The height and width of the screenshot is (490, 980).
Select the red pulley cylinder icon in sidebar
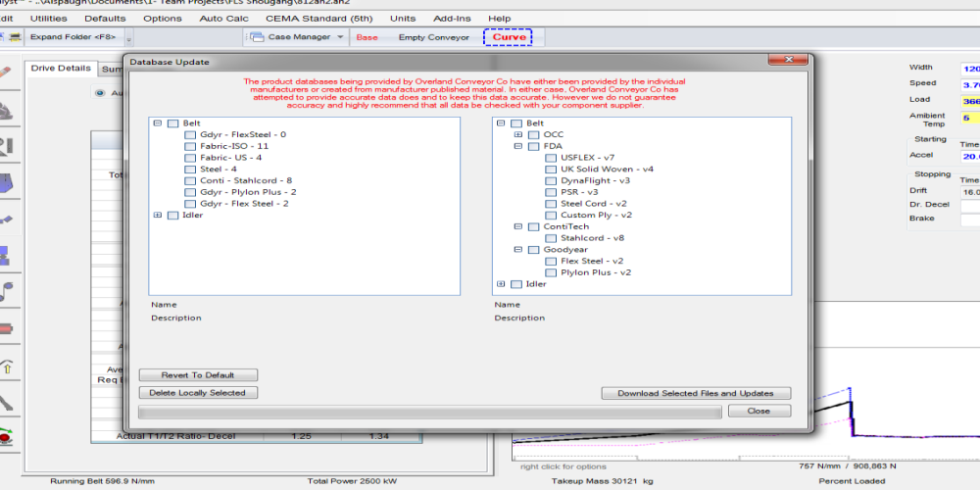coord(6,328)
